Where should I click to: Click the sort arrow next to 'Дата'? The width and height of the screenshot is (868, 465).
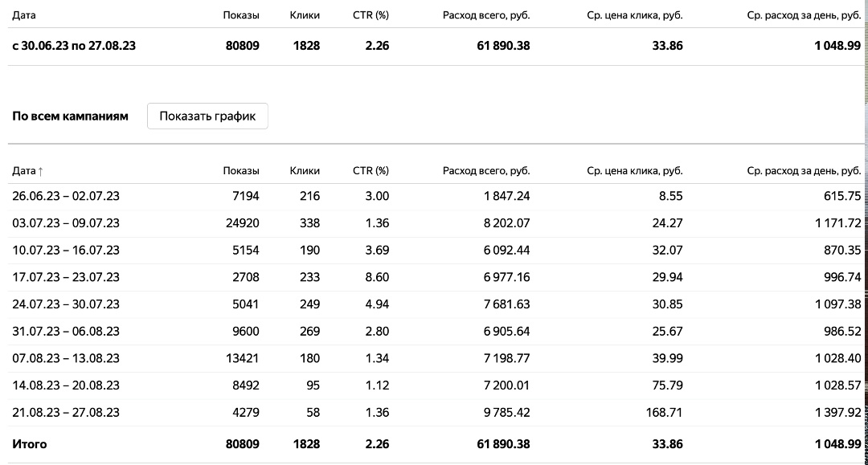tap(41, 171)
